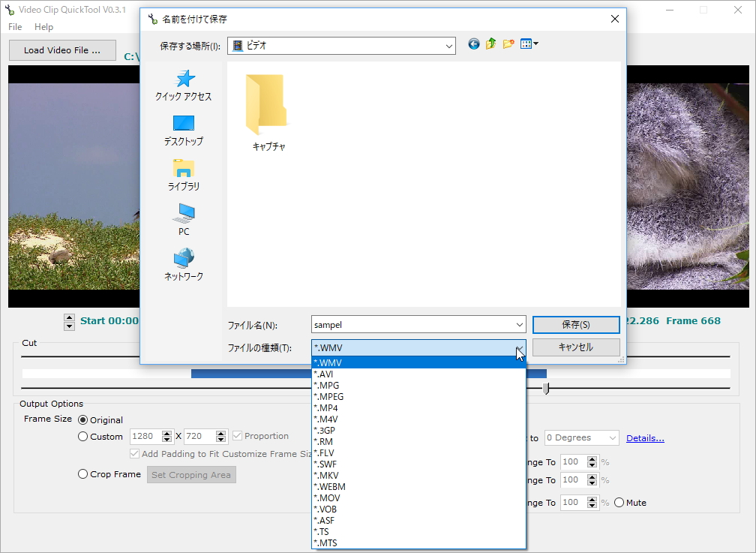Click the 保存(S) save button
The height and width of the screenshot is (553, 756).
click(576, 324)
